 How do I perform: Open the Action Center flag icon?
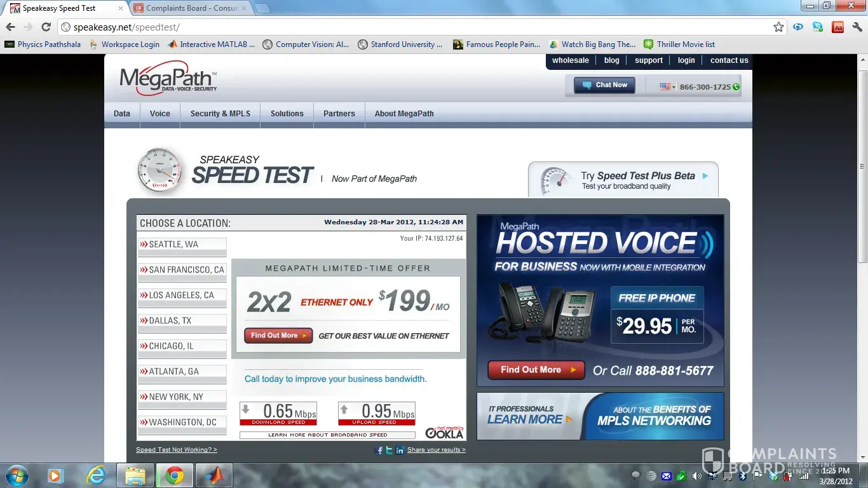coord(758,476)
